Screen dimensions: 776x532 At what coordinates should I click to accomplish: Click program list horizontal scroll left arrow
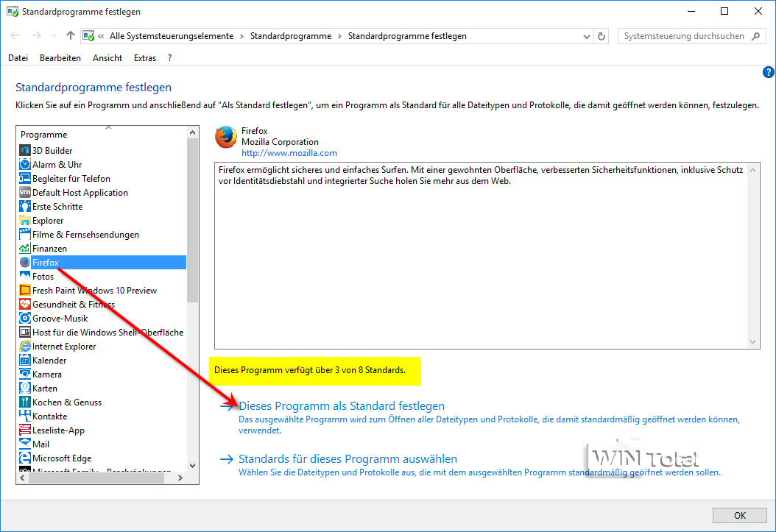[22, 478]
